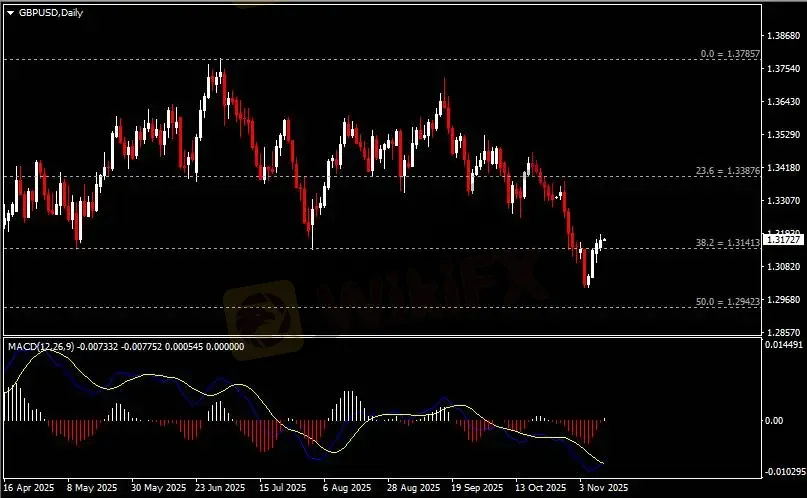The image size is (807, 498).
Task: Click the 6 Aug 2025 date label
Action: 347,488
